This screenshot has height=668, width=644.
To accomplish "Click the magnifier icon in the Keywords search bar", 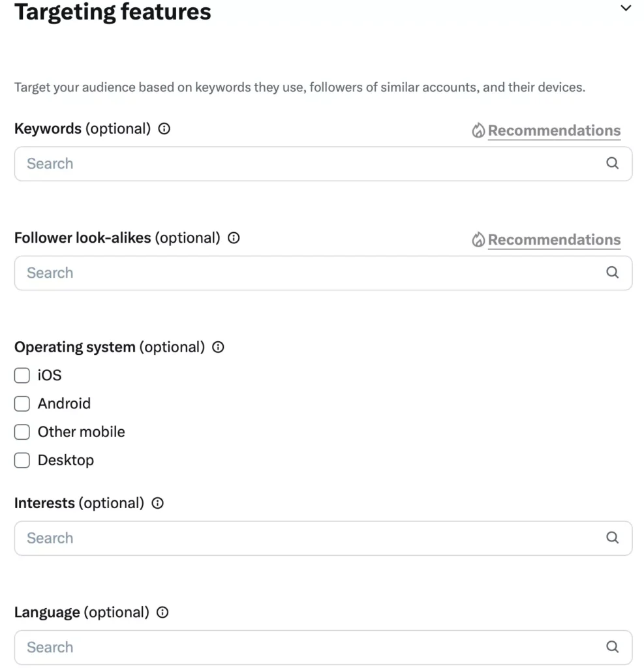I will pyautogui.click(x=612, y=163).
